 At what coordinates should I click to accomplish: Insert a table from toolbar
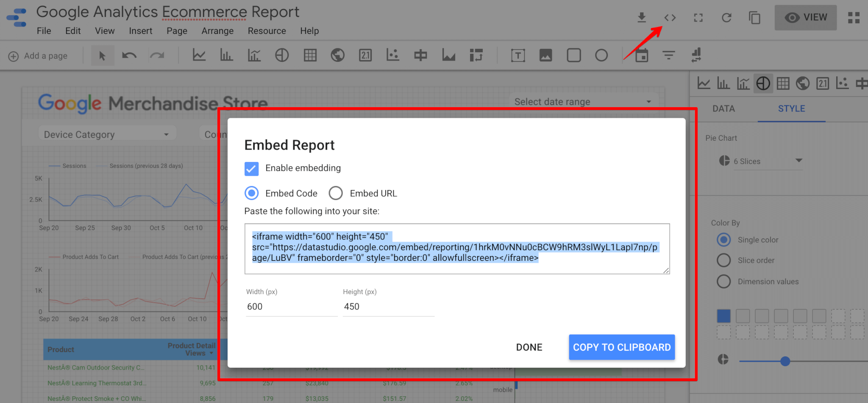point(310,55)
